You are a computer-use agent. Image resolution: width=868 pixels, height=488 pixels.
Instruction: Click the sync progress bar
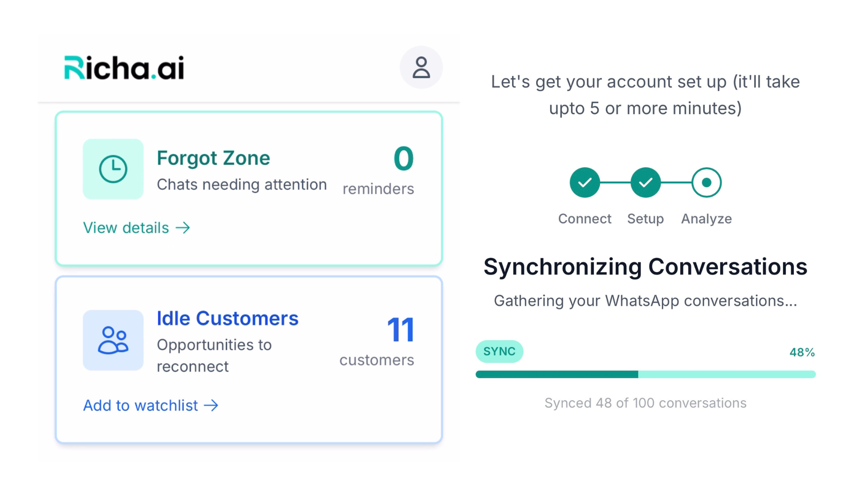645,374
